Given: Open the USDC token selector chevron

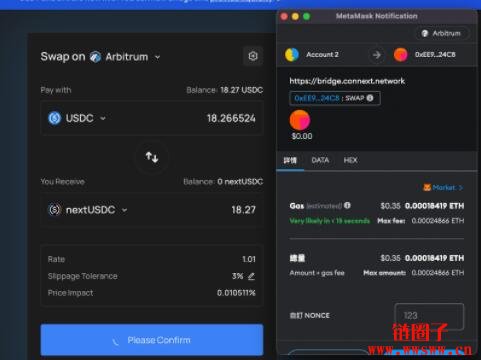Looking at the screenshot, I should coord(103,118).
